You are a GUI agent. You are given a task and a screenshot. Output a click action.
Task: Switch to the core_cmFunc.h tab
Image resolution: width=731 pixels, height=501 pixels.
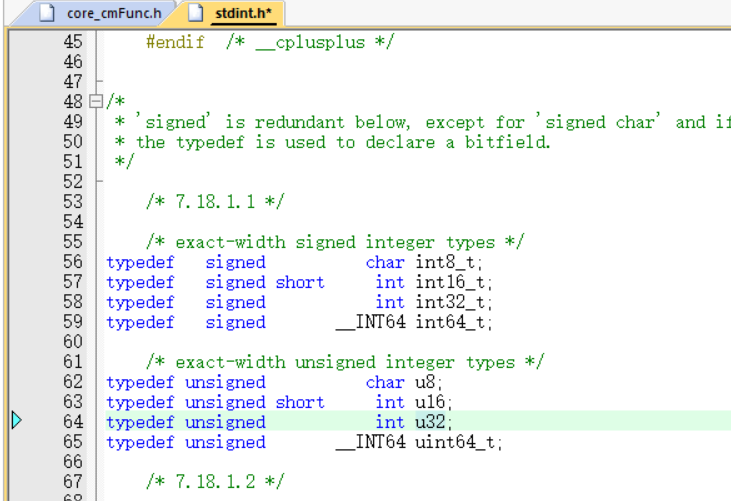click(x=100, y=13)
